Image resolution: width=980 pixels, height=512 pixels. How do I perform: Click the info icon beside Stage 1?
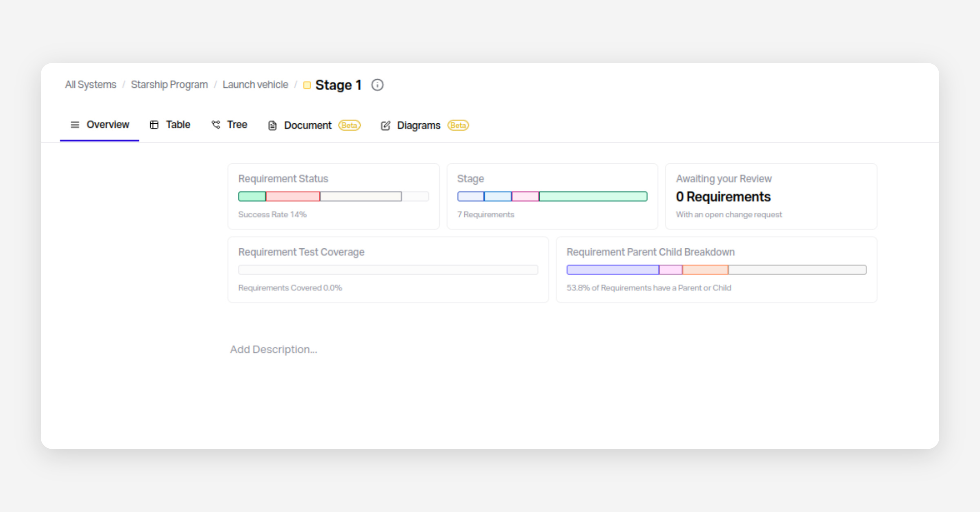pyautogui.click(x=377, y=85)
